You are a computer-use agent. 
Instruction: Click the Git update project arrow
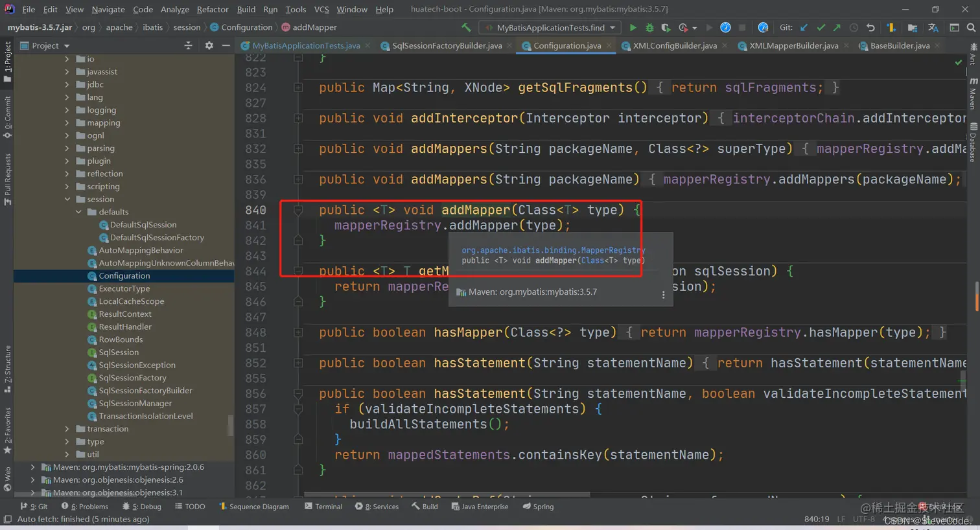(x=804, y=27)
